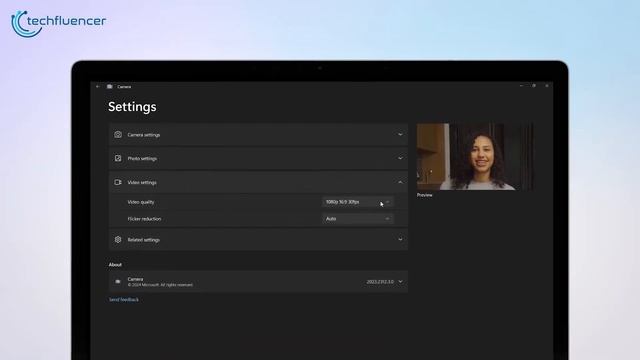Click the Settings page heading
This screenshot has height=360, width=640.
(x=132, y=107)
